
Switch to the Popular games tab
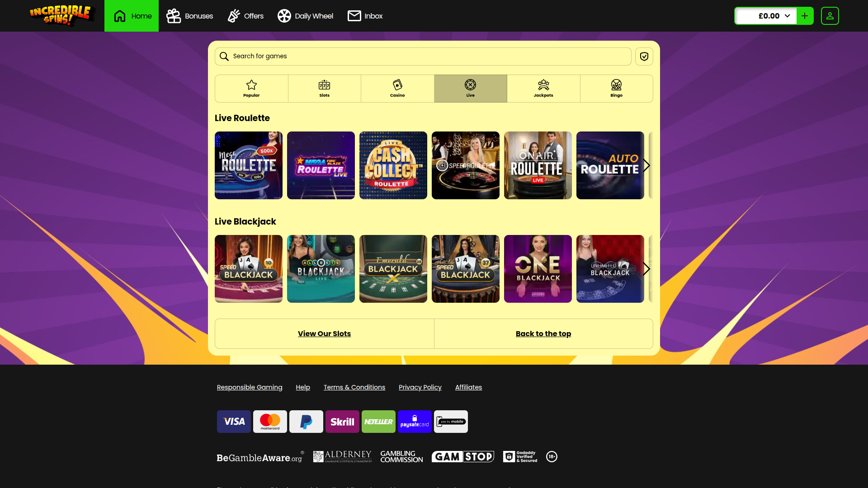click(x=251, y=88)
